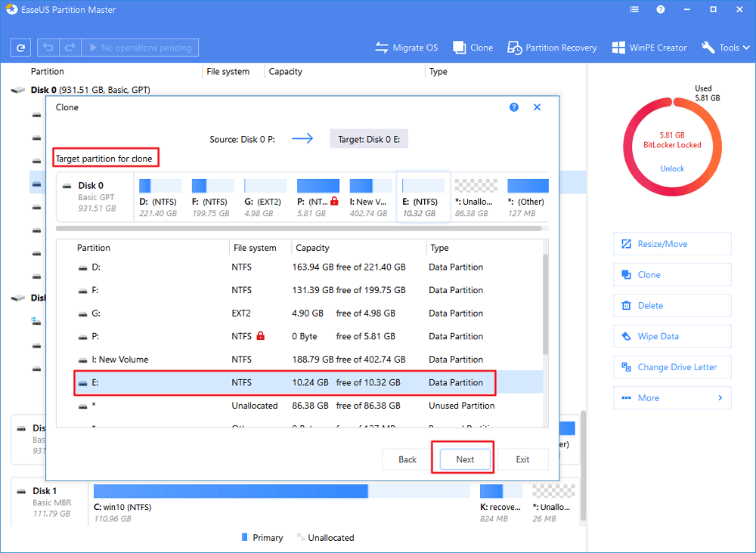Screen dimensions: 756x553
Task: Select the E: NTFS row in the dialog list
Action: (x=299, y=382)
